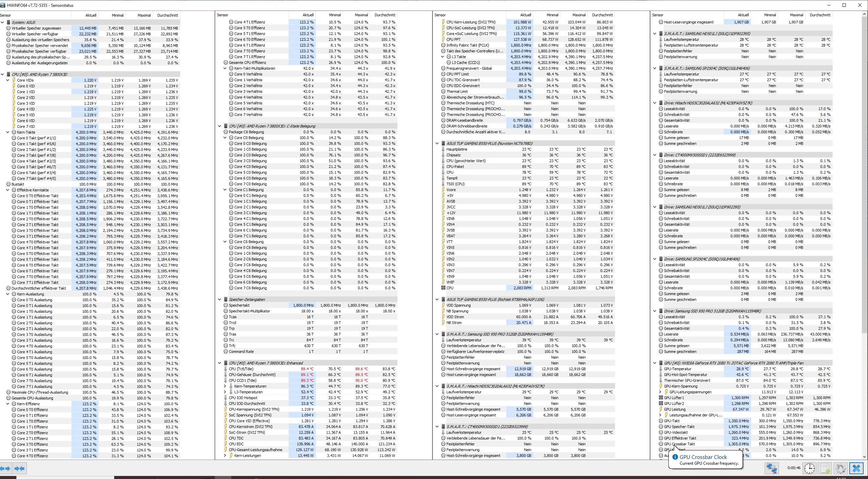This screenshot has height=479, width=868.
Task: Click GPU Lüfter1 fan sensor icon
Action: [661, 398]
